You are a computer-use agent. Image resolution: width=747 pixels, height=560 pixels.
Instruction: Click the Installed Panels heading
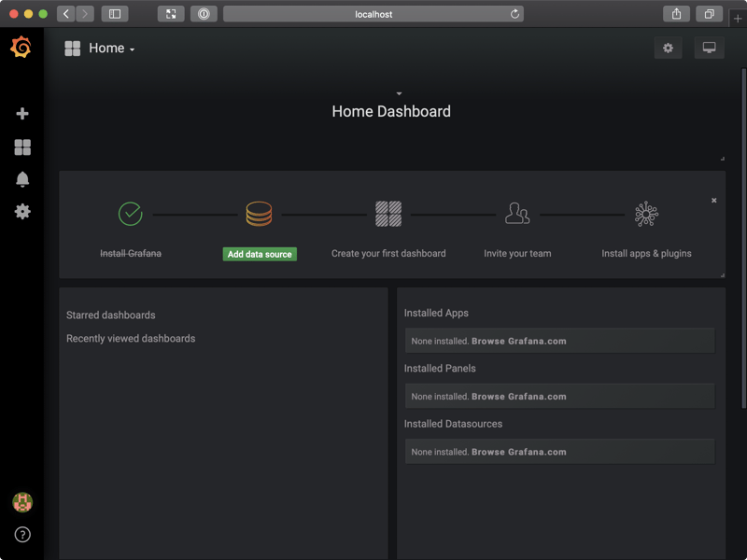point(440,368)
